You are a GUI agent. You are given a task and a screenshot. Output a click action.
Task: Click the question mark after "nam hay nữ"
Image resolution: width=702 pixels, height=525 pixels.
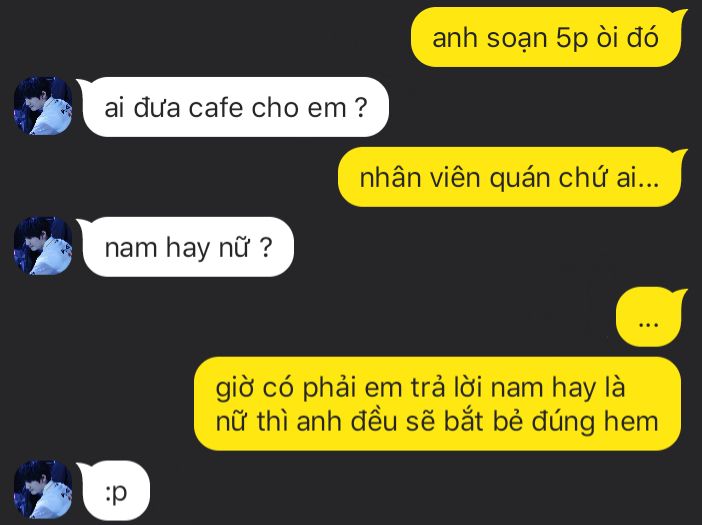pos(265,247)
